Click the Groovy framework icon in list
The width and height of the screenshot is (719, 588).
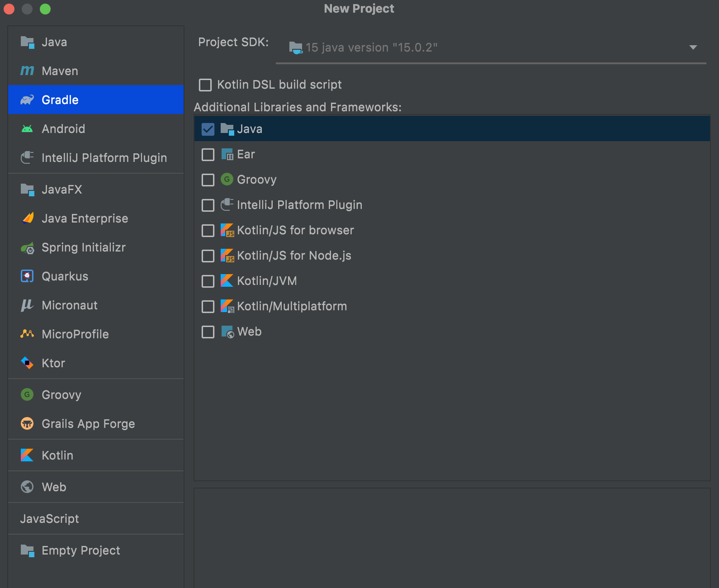pos(227,180)
